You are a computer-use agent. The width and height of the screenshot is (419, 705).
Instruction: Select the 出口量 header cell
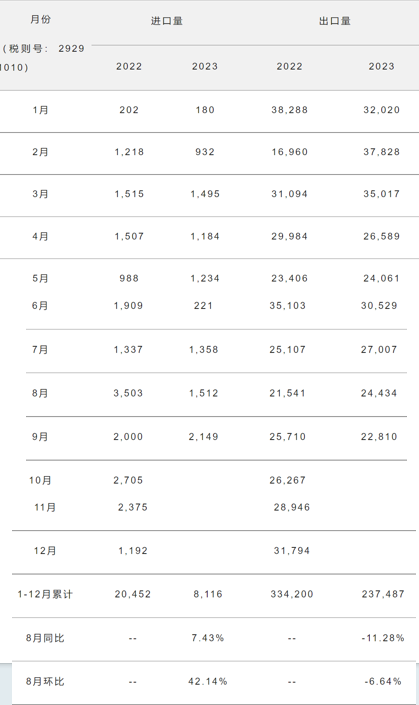tap(335, 21)
